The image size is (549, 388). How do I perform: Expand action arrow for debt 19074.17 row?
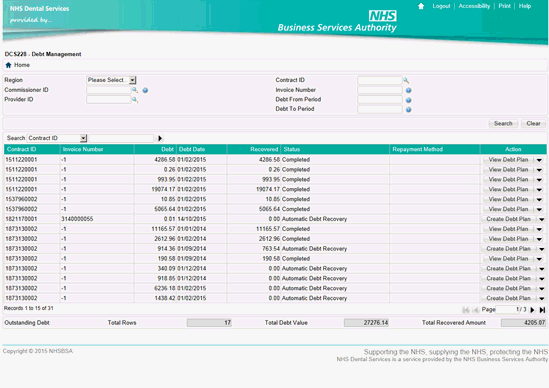(539, 190)
